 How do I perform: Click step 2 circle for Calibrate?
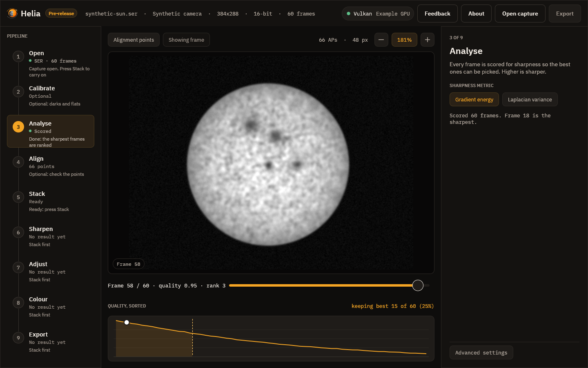18,92
